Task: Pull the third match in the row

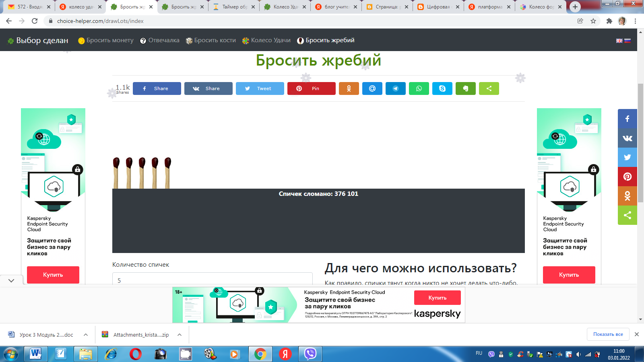Action: pos(142,173)
